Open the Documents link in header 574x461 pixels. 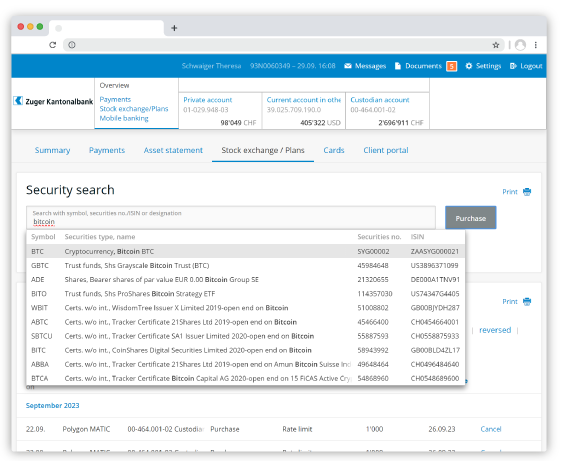(423, 66)
